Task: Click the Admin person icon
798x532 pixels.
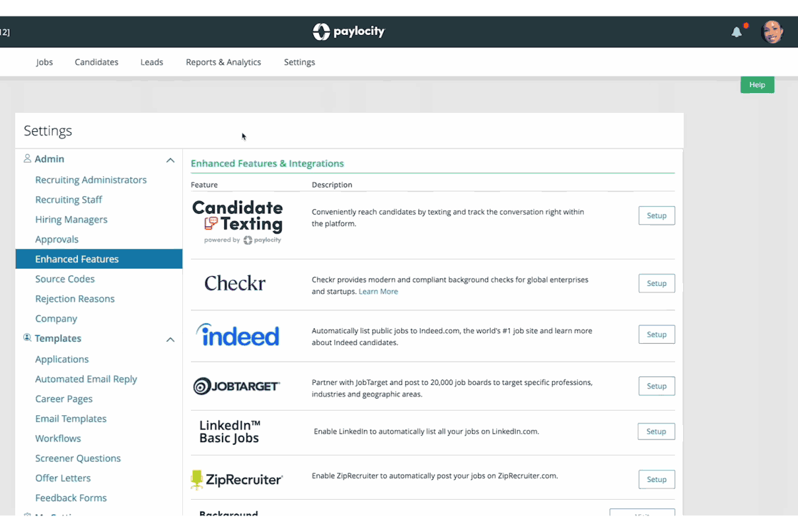Action: point(28,158)
